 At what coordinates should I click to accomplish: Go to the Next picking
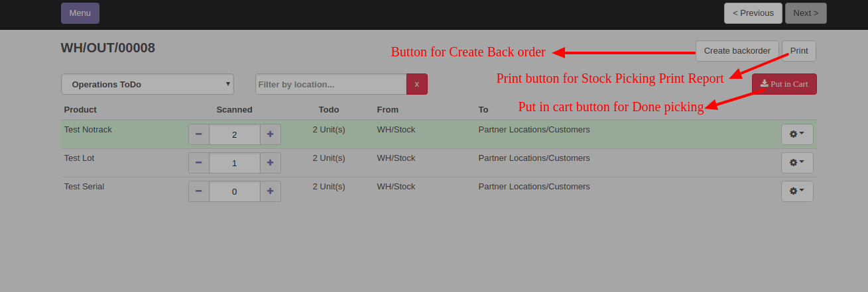point(806,13)
